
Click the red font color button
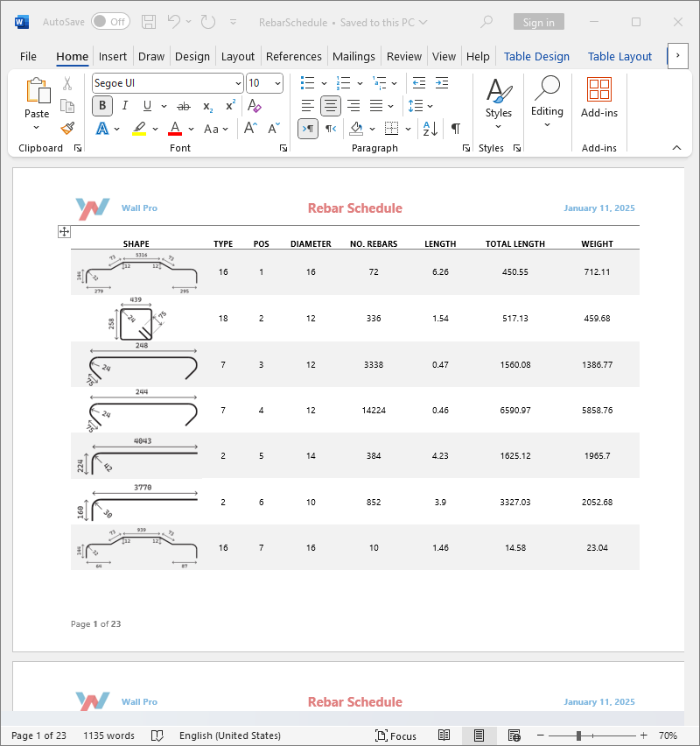point(175,129)
